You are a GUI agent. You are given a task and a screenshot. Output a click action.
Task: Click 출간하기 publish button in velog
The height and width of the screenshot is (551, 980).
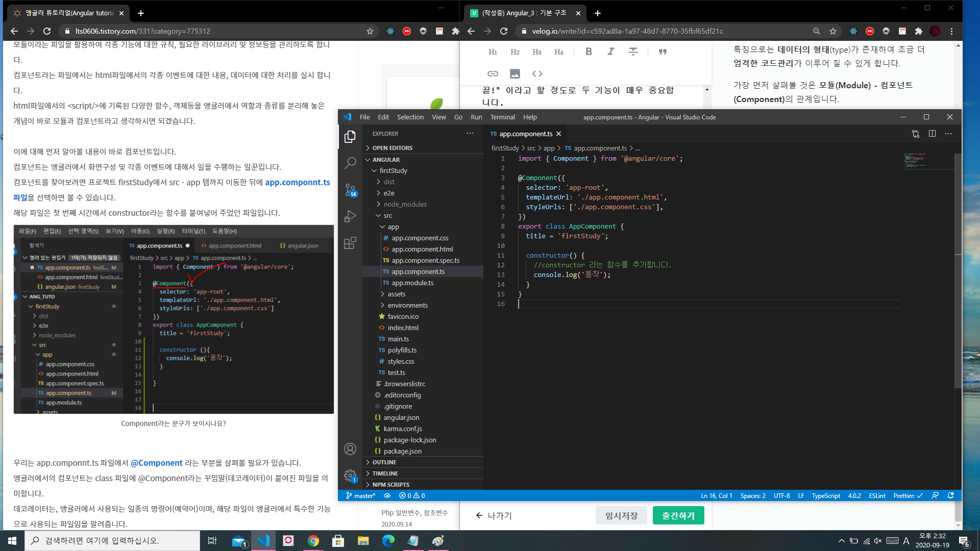(678, 515)
